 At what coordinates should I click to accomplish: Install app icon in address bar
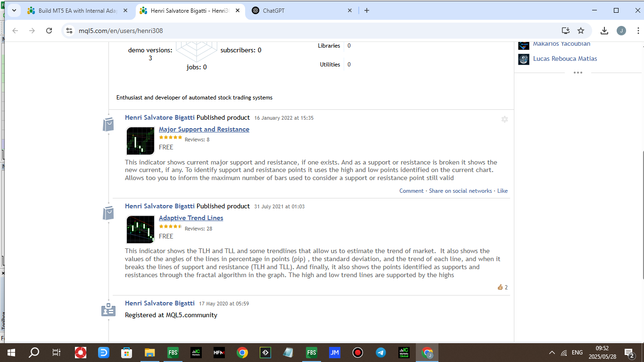pyautogui.click(x=566, y=31)
